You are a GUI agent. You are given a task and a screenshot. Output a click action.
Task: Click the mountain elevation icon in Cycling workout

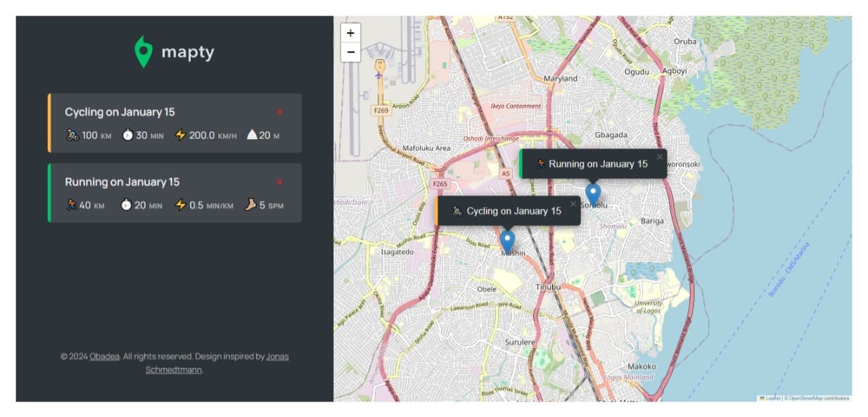(252, 135)
